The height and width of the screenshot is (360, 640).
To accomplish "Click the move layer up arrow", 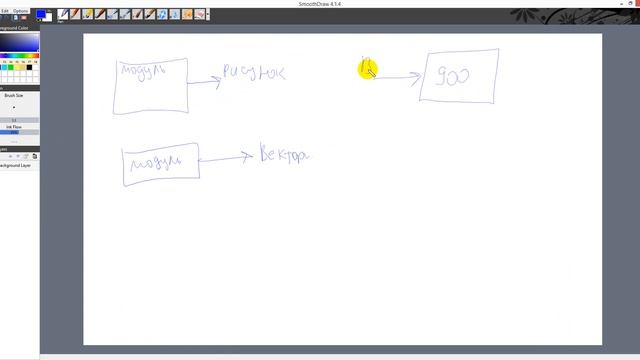I will 11,156.
